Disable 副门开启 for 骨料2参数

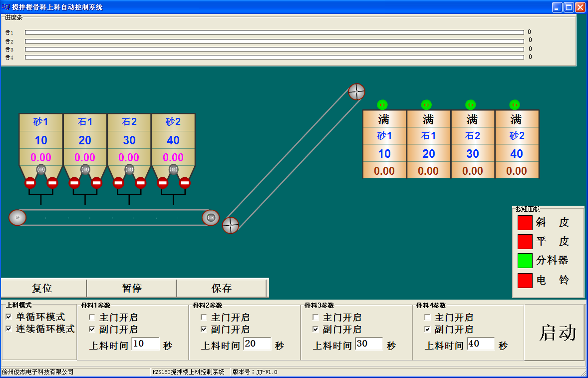(x=204, y=329)
